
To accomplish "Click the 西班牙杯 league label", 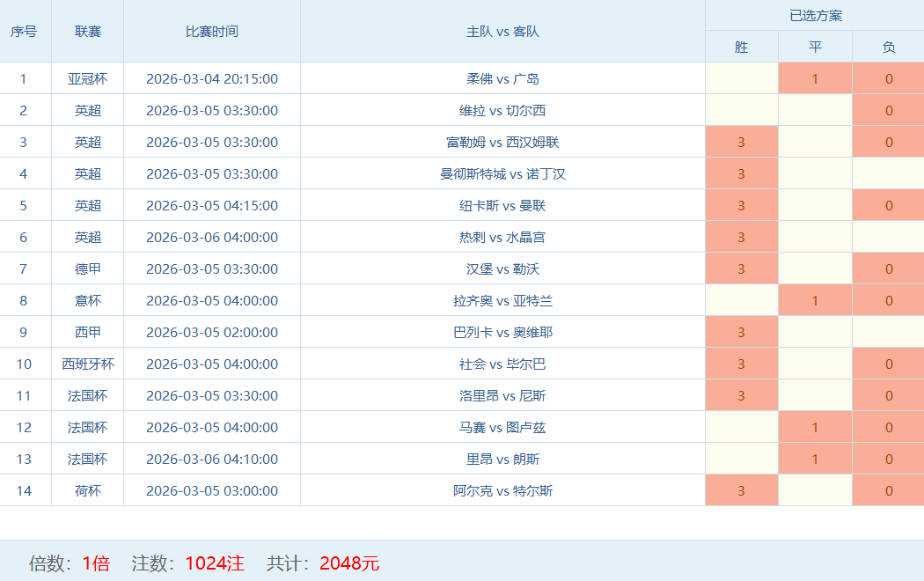I will click(x=88, y=364).
